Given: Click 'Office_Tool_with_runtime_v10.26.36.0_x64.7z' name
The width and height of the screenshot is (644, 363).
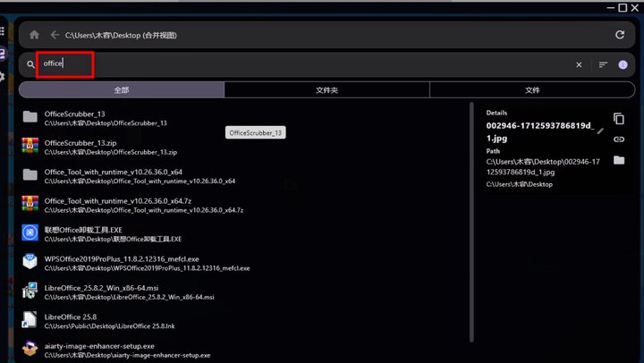Looking at the screenshot, I should pos(118,201).
